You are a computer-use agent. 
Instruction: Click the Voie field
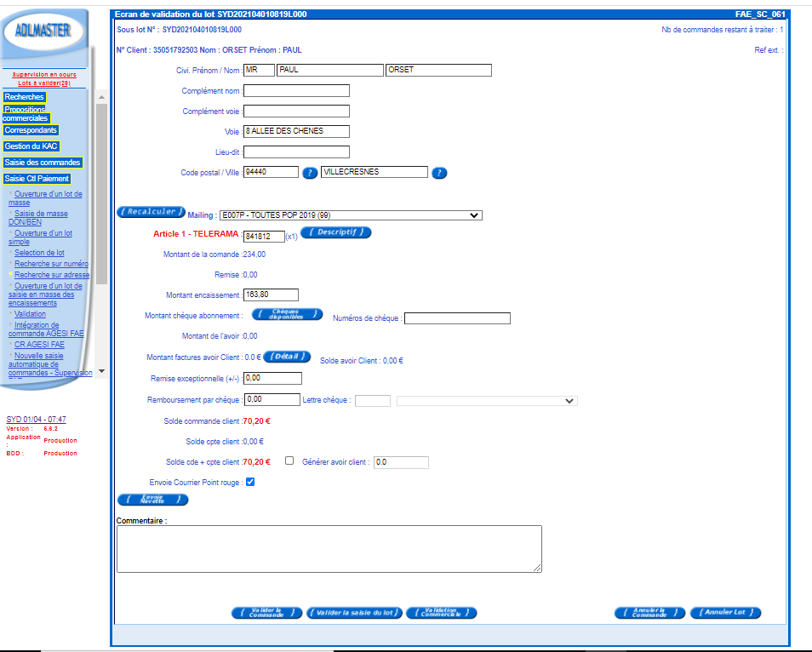click(x=297, y=131)
